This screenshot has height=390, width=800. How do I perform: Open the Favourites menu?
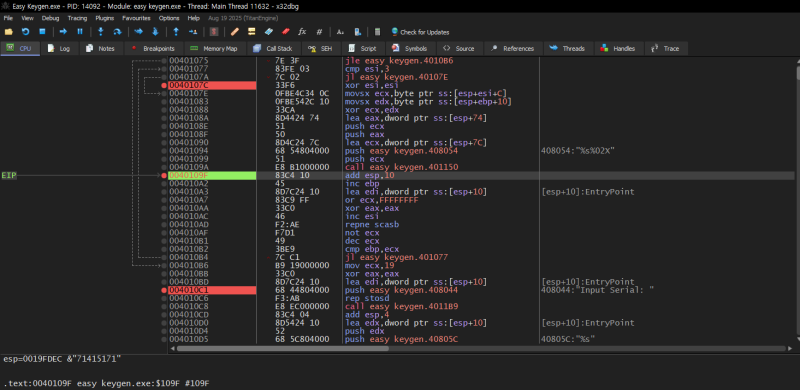click(x=136, y=18)
